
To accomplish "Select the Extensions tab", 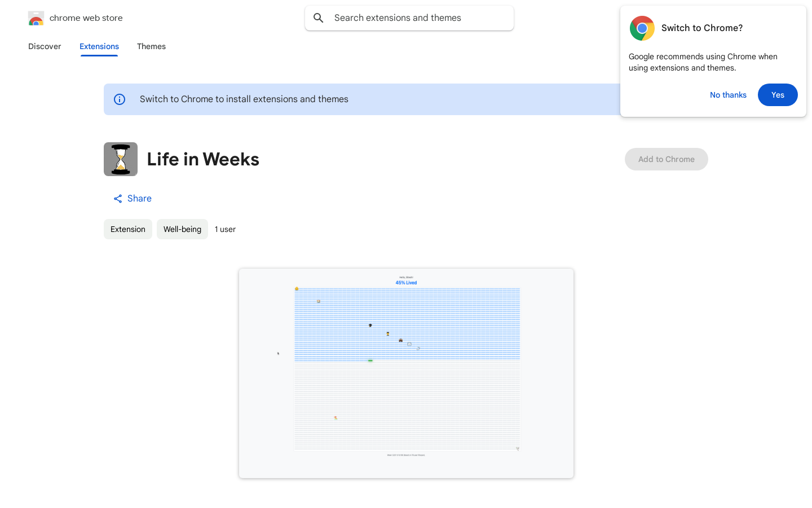I will click(x=99, y=46).
